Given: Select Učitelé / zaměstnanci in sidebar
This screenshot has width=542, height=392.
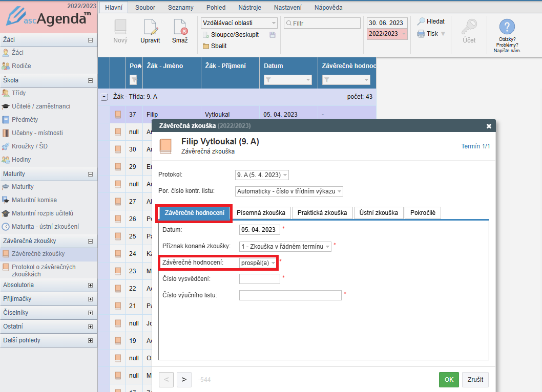Looking at the screenshot, I should (41, 106).
